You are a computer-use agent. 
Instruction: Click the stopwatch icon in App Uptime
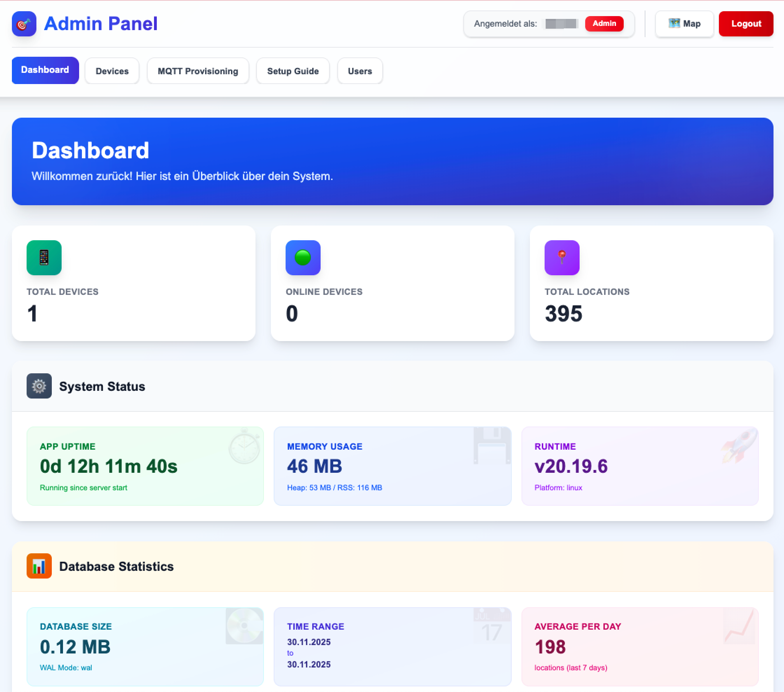click(244, 446)
